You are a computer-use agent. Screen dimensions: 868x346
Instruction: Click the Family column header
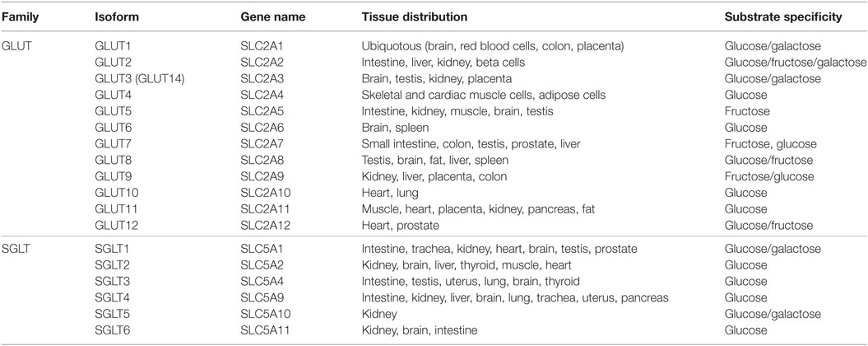(x=20, y=17)
